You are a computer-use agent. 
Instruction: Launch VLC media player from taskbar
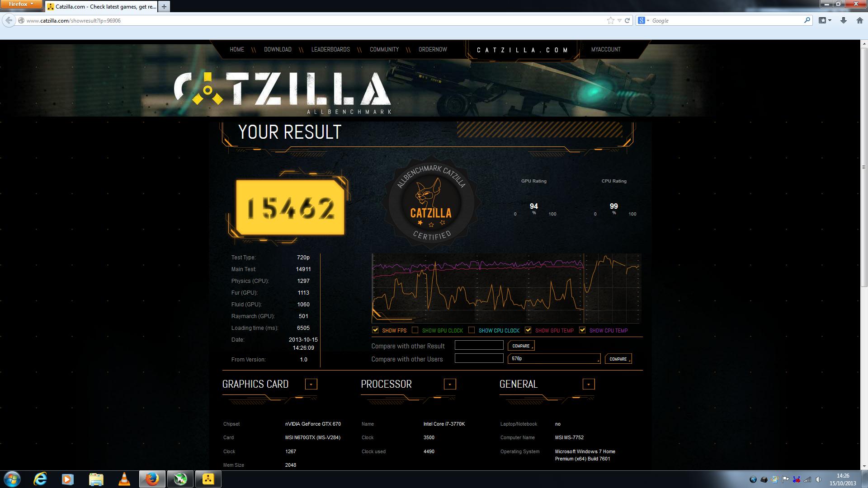[x=124, y=479]
